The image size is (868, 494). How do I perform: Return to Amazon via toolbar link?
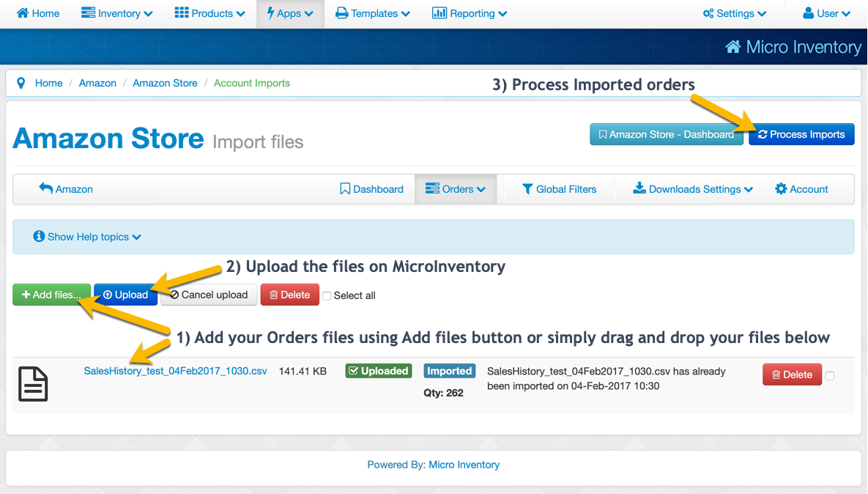point(66,189)
